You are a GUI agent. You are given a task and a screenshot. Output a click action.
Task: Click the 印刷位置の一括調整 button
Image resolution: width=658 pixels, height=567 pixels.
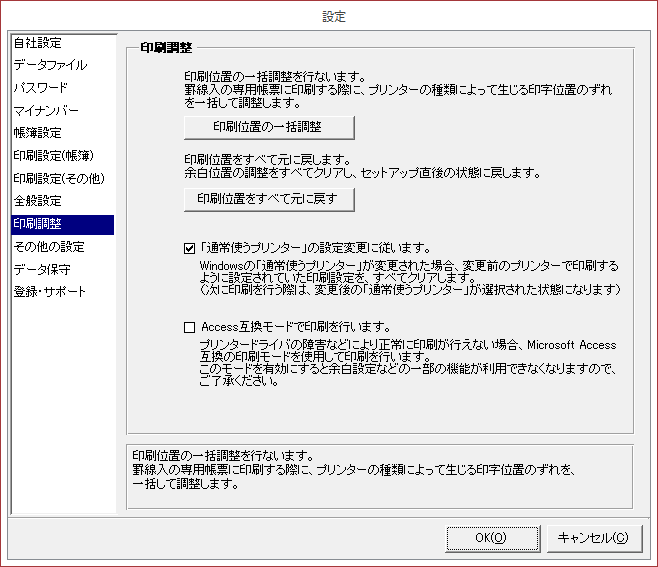pyautogui.click(x=269, y=128)
